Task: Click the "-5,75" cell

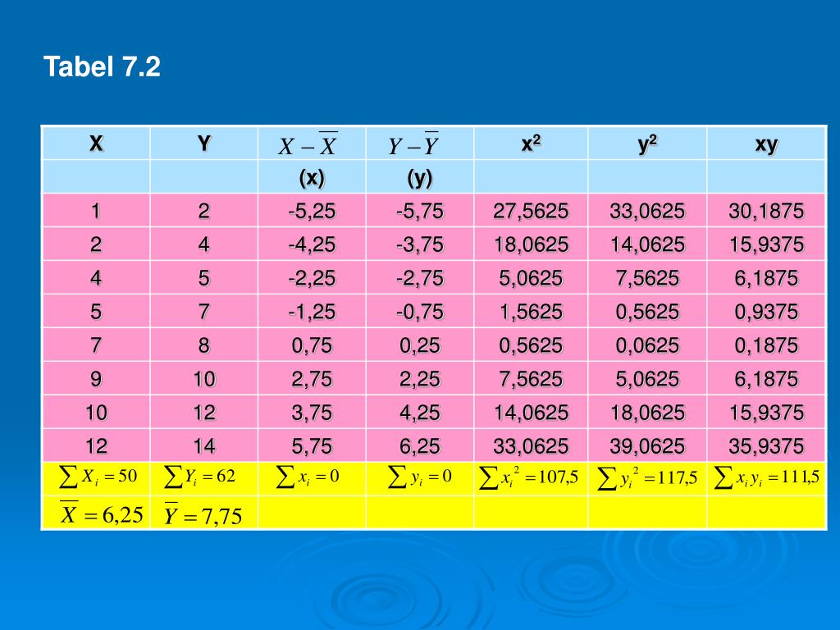Action: pos(420,211)
